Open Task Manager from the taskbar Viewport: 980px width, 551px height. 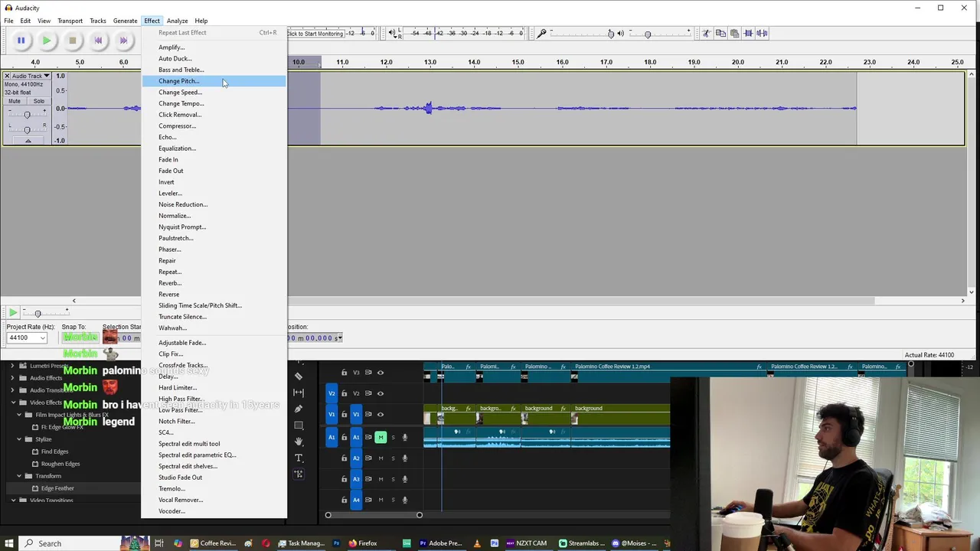[301, 543]
